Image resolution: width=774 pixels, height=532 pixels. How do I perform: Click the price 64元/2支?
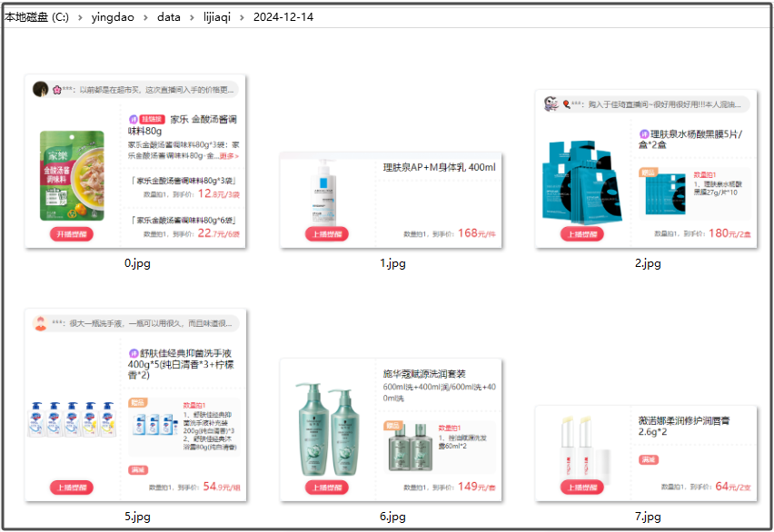733,487
